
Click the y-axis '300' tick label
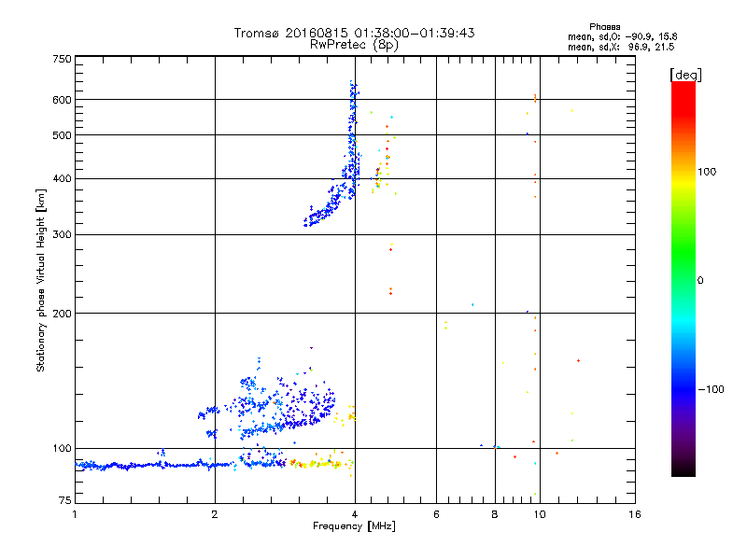pyautogui.click(x=62, y=234)
